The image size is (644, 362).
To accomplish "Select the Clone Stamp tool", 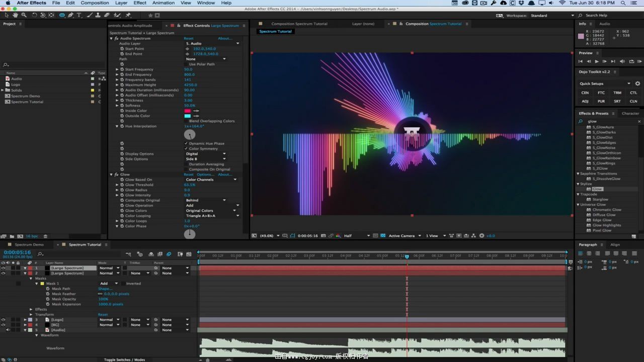I will (98, 15).
